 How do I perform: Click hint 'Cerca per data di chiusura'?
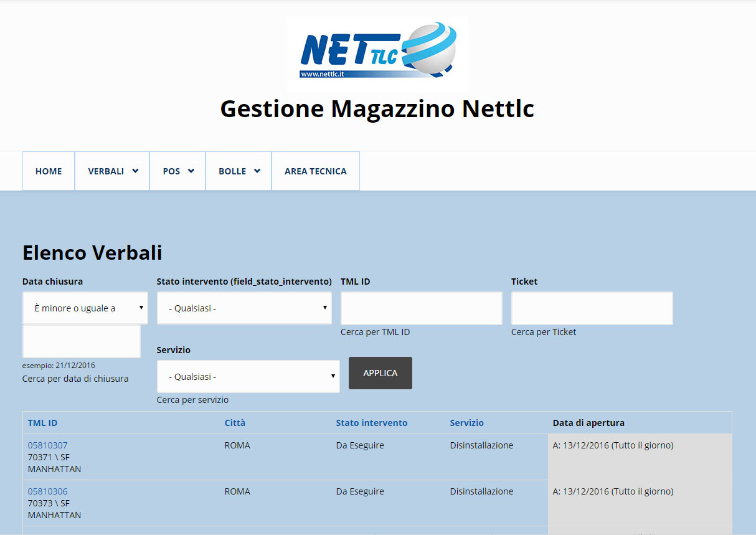pos(75,379)
